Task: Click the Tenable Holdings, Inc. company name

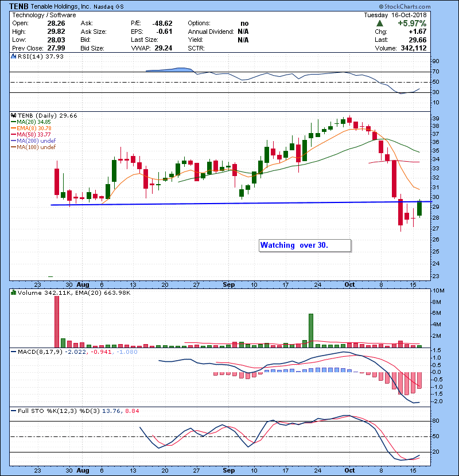Action: tap(60, 6)
